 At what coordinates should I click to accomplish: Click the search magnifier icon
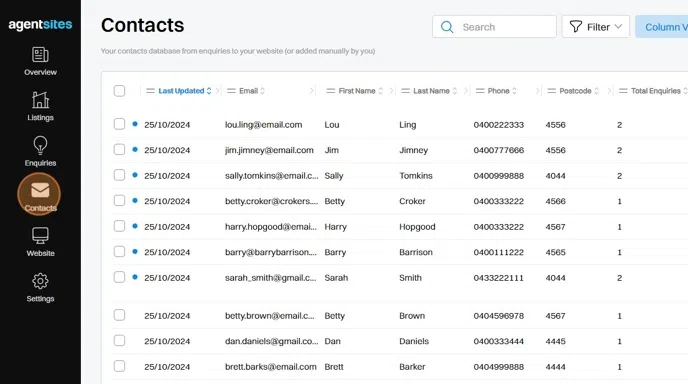click(447, 27)
